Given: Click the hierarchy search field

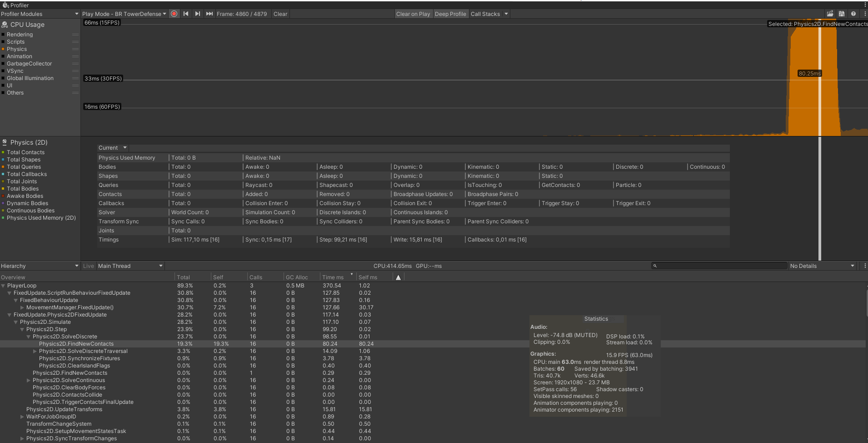Looking at the screenshot, I should point(720,266).
